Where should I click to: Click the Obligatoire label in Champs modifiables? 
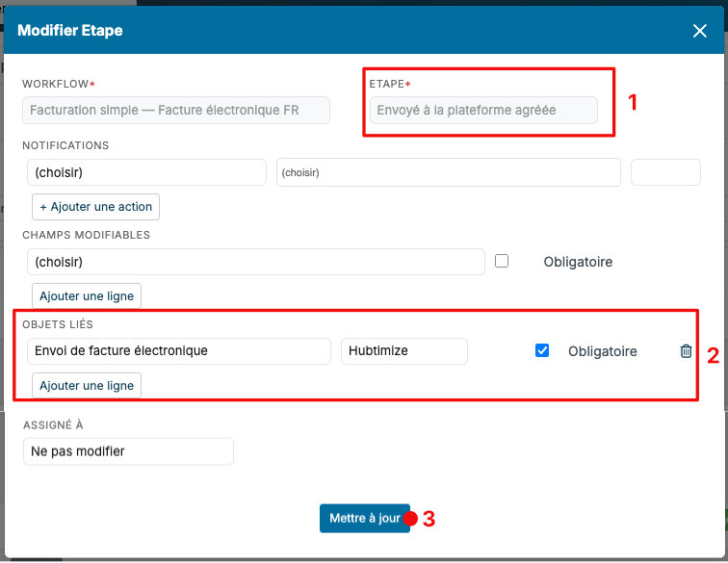(x=578, y=262)
